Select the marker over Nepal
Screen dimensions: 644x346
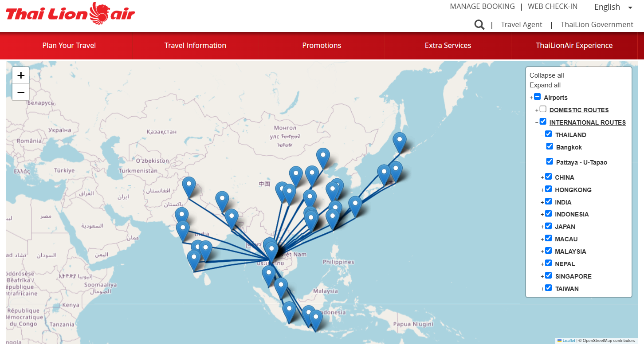click(222, 202)
